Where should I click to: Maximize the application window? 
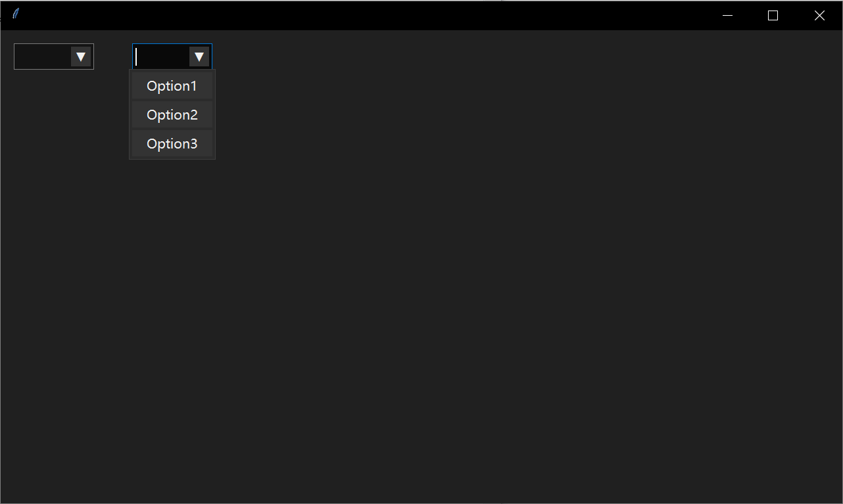(x=773, y=15)
